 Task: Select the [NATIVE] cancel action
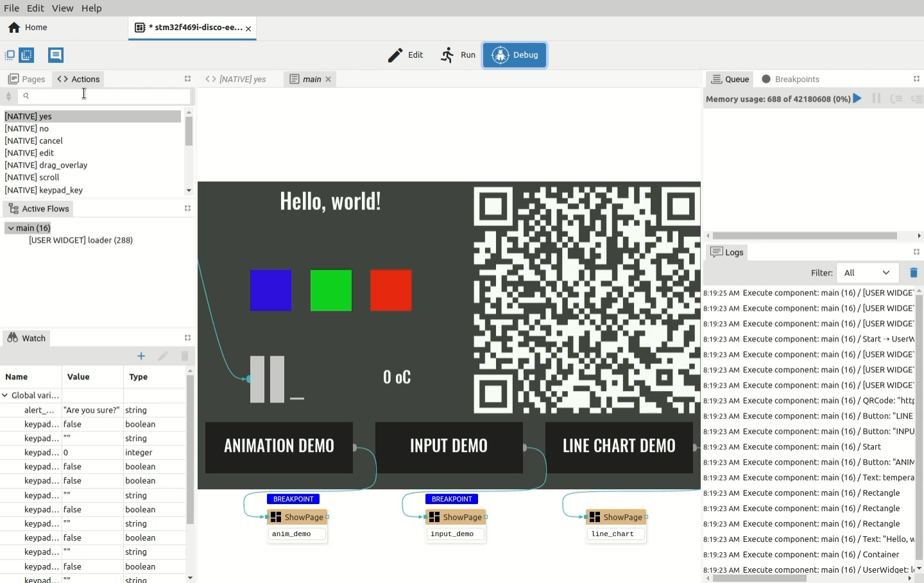[x=92, y=141]
